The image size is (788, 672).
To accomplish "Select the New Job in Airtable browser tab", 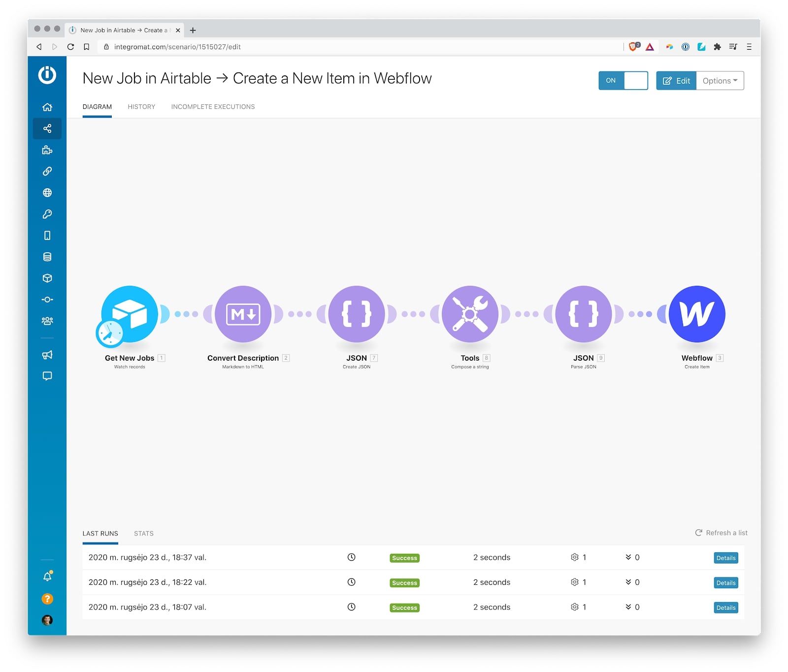I will (123, 30).
